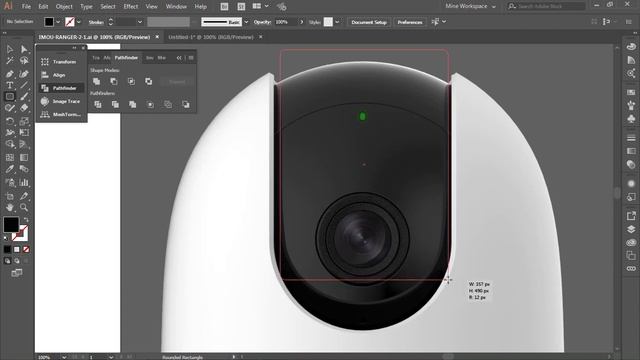This screenshot has width=640, height=360.
Task: Click the Preferences button
Action: point(410,22)
